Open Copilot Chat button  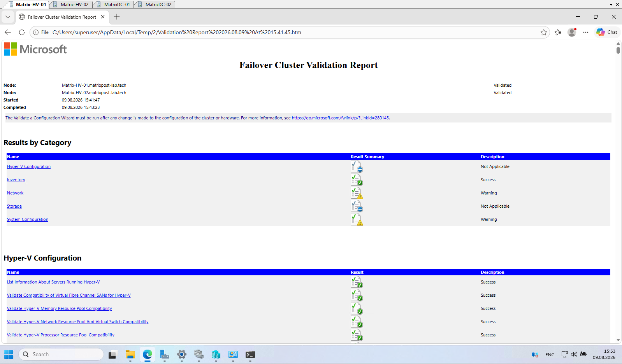(x=607, y=32)
